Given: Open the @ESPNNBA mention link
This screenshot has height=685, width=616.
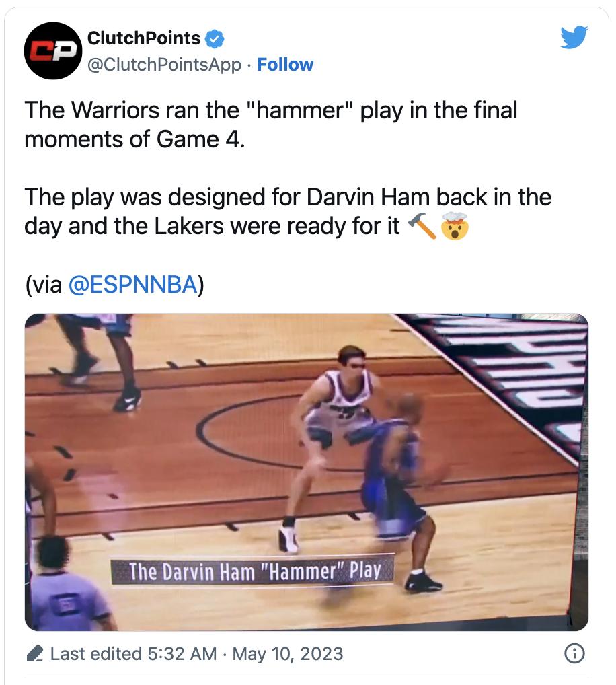Looking at the screenshot, I should point(133,285).
